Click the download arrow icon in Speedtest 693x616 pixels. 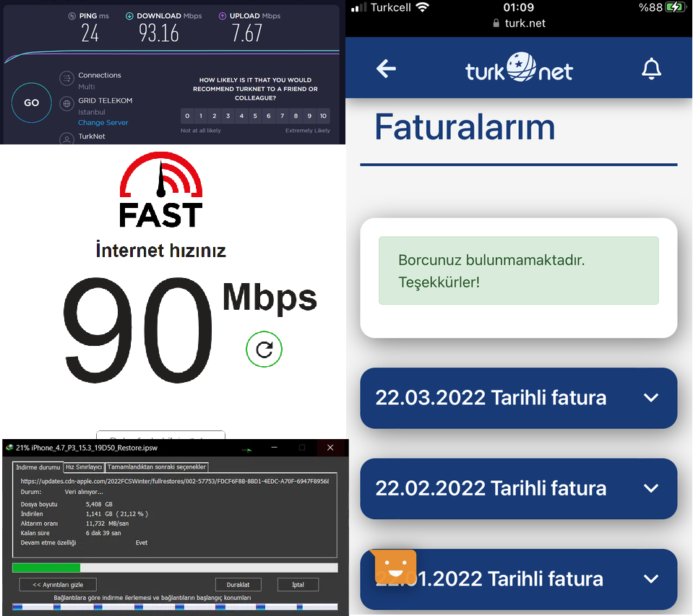click(129, 16)
